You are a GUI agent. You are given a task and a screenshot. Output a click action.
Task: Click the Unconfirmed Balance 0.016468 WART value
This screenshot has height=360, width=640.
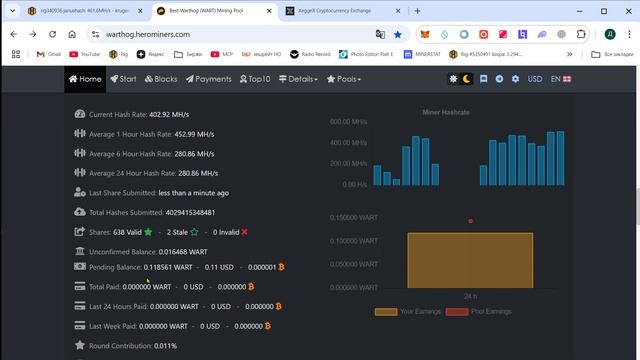click(x=183, y=252)
